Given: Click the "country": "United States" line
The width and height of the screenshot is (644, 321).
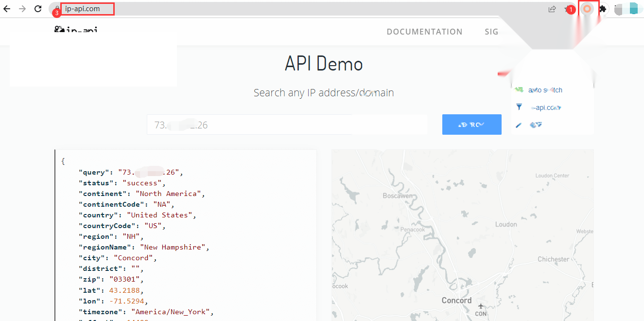Looking at the screenshot, I should point(138,215).
